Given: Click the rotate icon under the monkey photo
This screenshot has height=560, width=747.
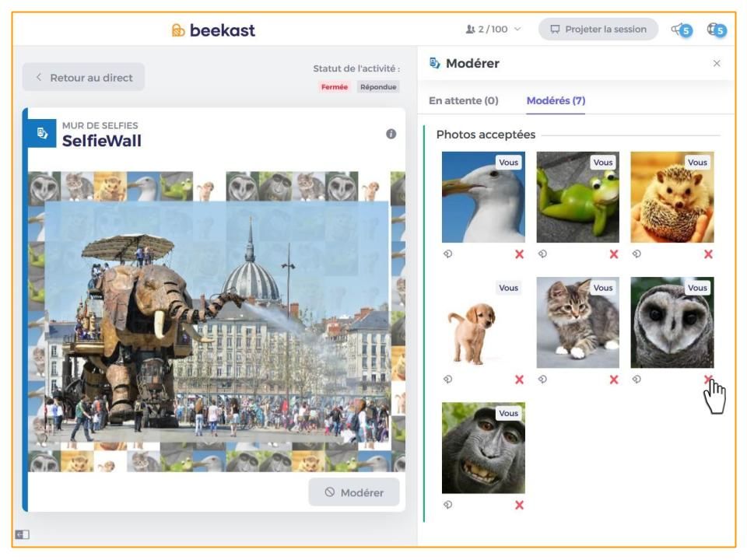Looking at the screenshot, I should 448,505.
